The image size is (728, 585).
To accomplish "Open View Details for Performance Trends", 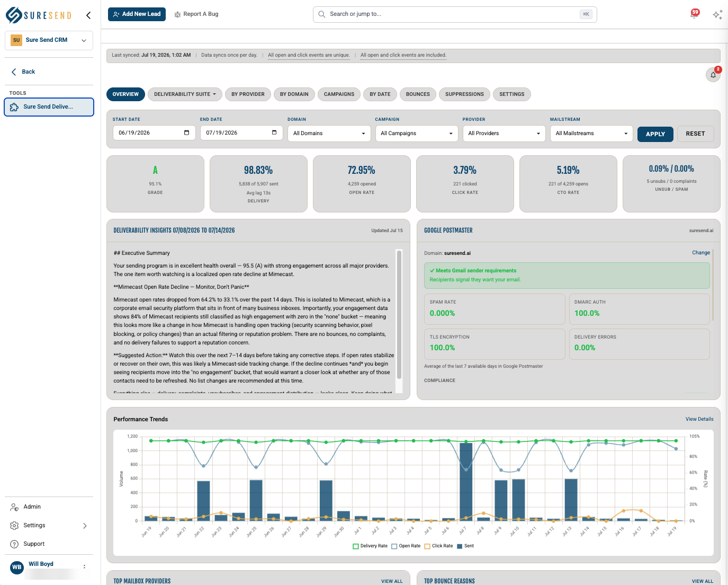I will pos(699,419).
